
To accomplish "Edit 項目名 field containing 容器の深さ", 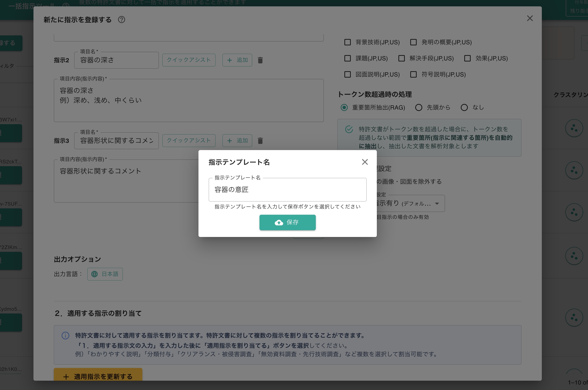I will click(116, 60).
